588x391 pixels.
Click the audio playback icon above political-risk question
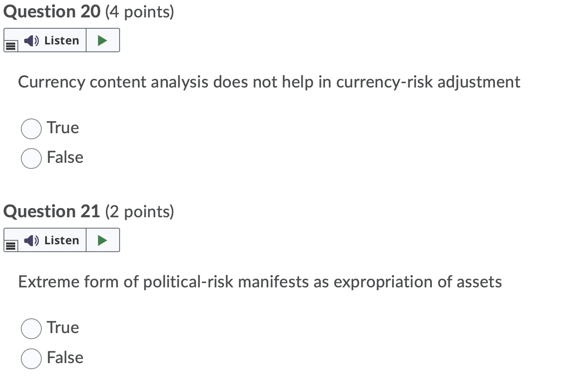coord(30,240)
